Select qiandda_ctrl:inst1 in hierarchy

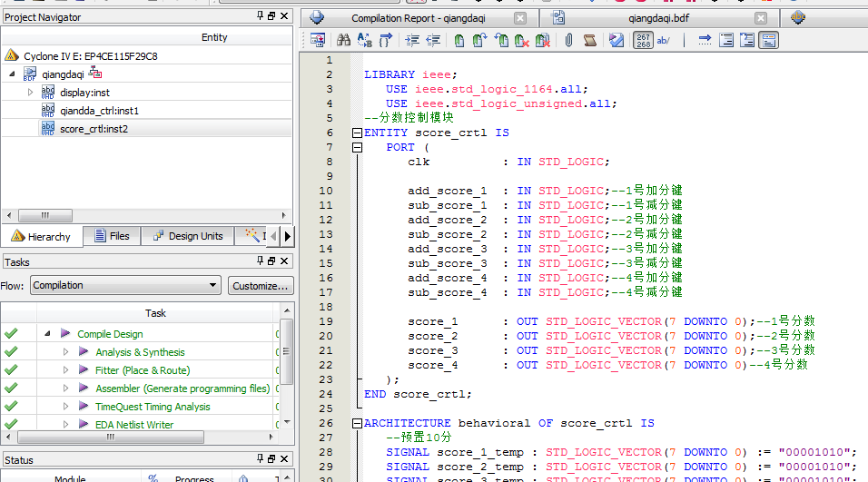tap(99, 111)
